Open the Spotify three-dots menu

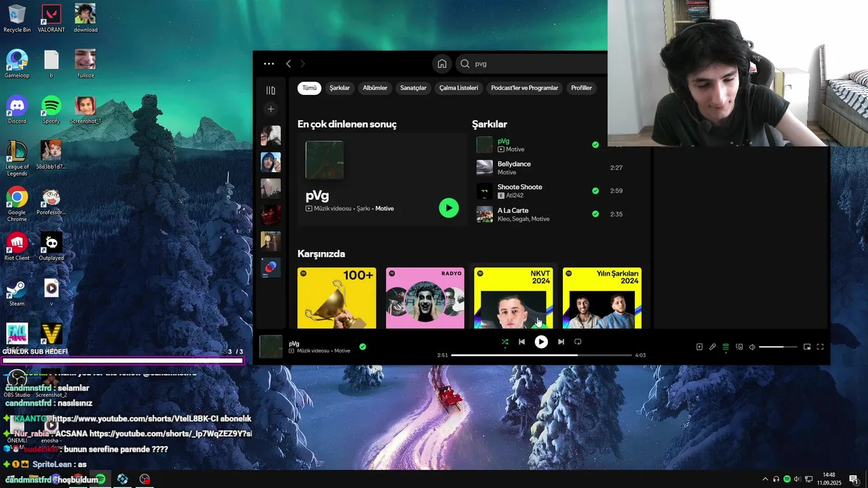click(269, 64)
